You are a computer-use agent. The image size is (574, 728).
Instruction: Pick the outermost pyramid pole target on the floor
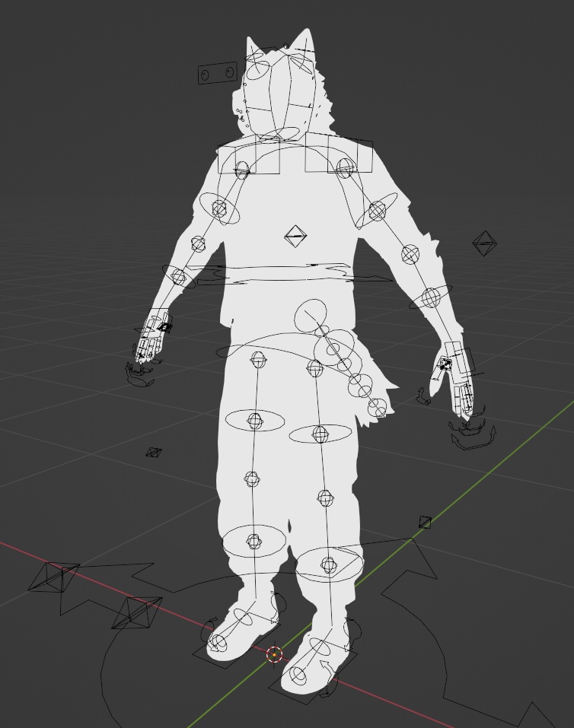(x=54, y=576)
